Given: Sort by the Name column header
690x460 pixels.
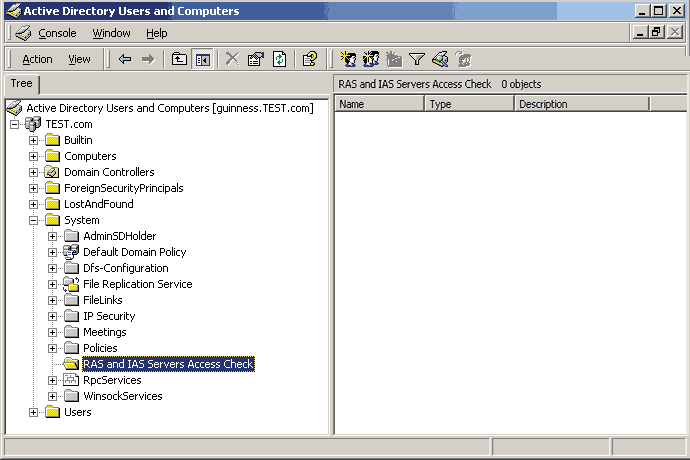Looking at the screenshot, I should [x=380, y=104].
